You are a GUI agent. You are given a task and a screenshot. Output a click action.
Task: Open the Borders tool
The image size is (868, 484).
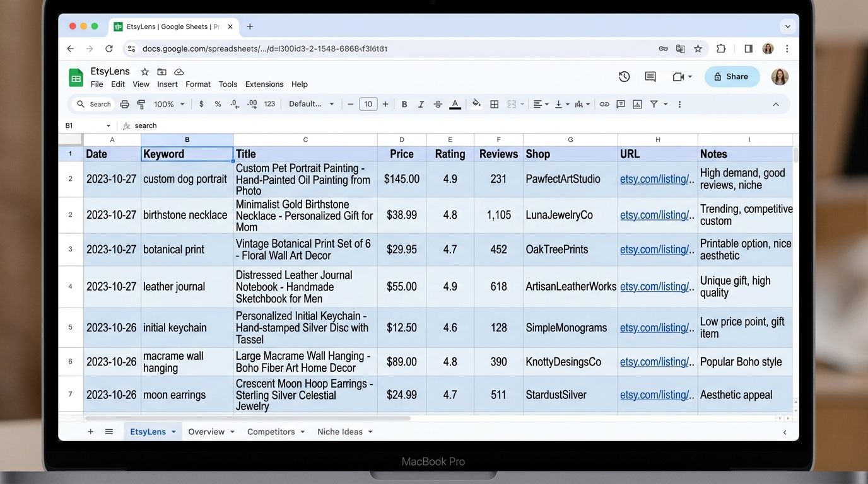tap(495, 105)
